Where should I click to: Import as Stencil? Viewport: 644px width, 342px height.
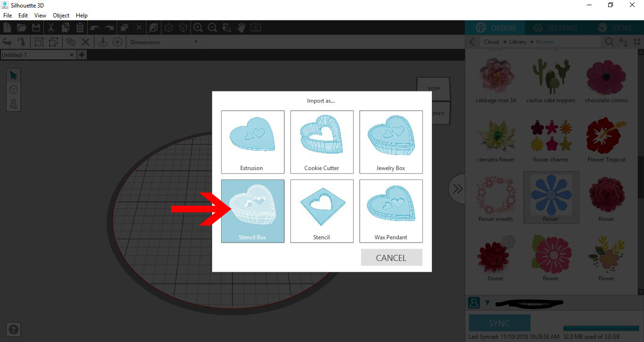pyautogui.click(x=322, y=211)
